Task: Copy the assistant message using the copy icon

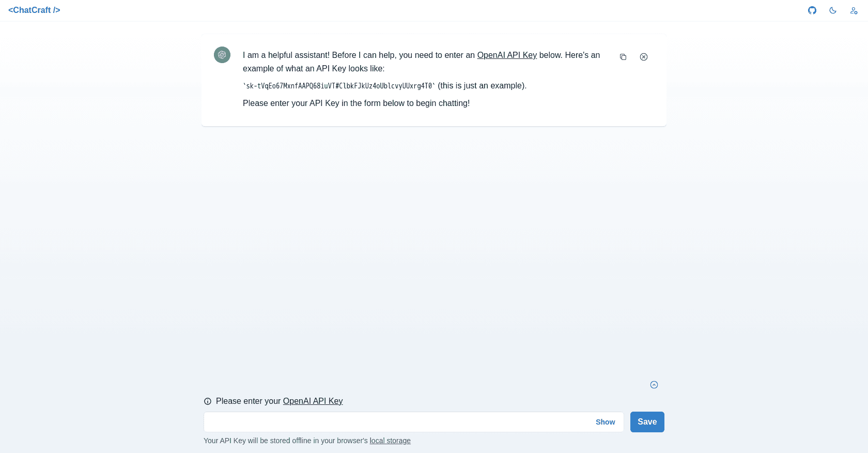Action: click(623, 57)
